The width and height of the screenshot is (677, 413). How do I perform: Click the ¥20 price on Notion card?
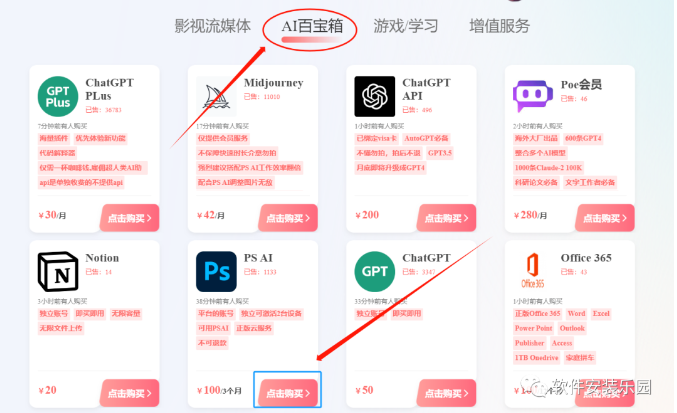(47, 390)
